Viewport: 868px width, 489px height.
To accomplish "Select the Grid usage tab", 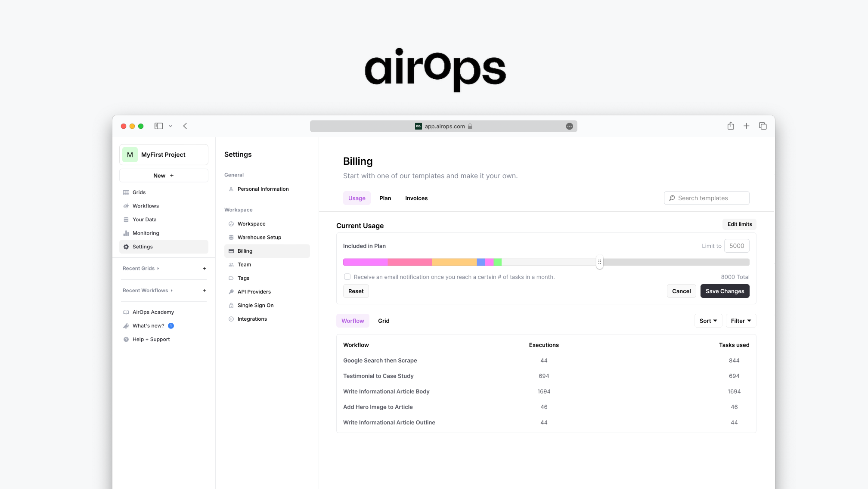I will tap(384, 321).
